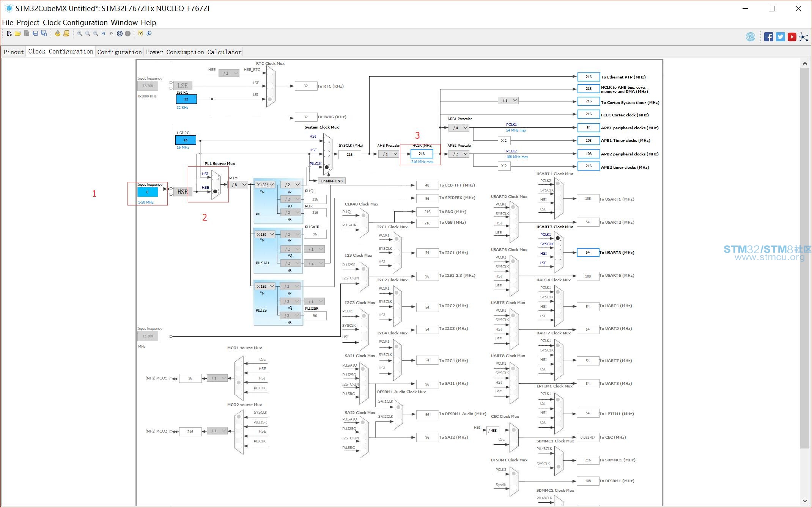Switch to the Configuration tab

tap(120, 52)
